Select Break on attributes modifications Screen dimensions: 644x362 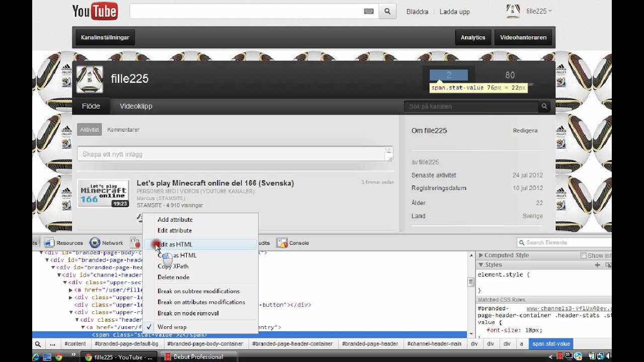point(200,302)
